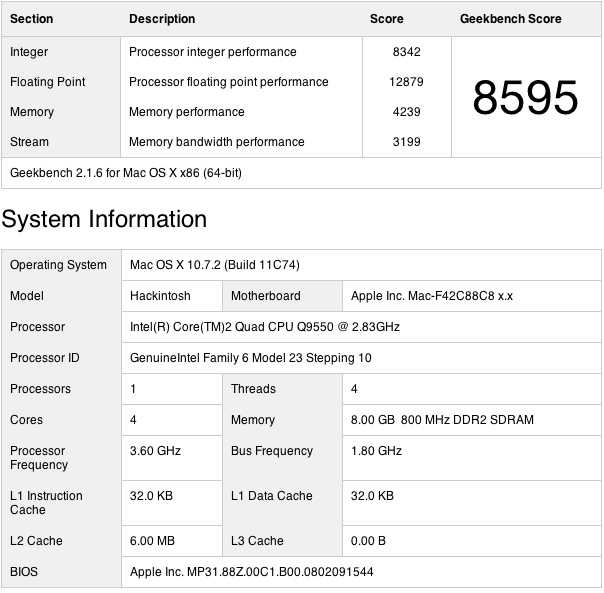Select the integer score 8342

pyautogui.click(x=406, y=52)
